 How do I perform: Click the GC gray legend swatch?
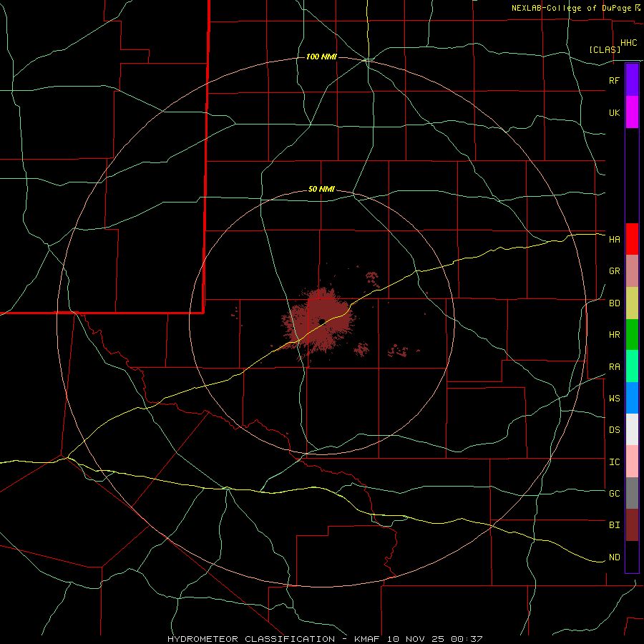[x=632, y=493]
